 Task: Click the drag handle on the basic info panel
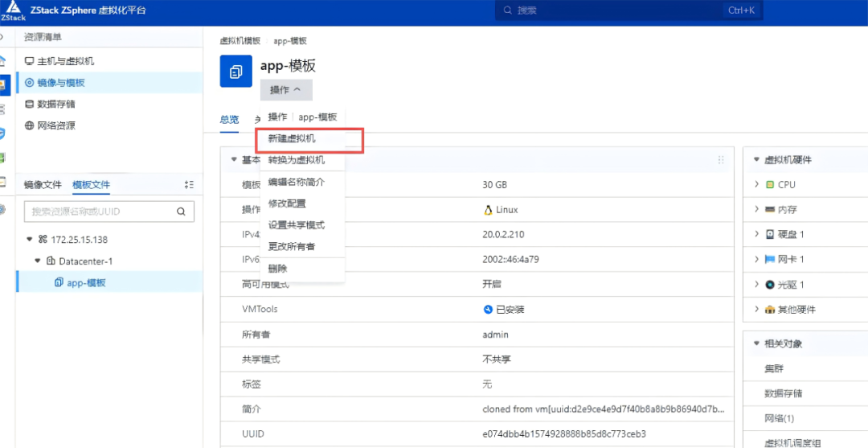721,159
